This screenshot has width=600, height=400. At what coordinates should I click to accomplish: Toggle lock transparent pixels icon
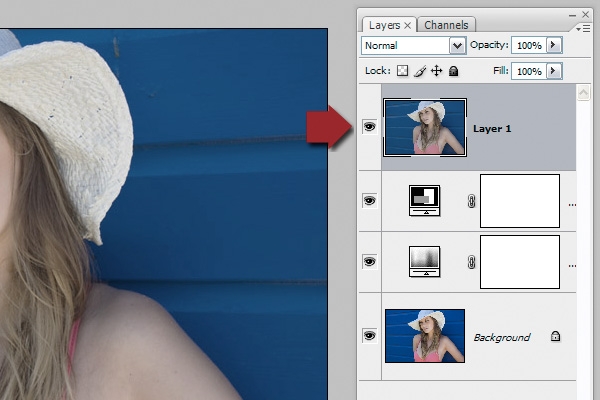tap(402, 71)
